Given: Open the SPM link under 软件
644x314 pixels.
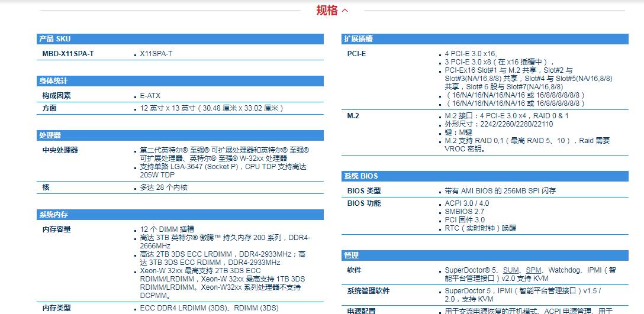Looking at the screenshot, I should click(x=533, y=270).
